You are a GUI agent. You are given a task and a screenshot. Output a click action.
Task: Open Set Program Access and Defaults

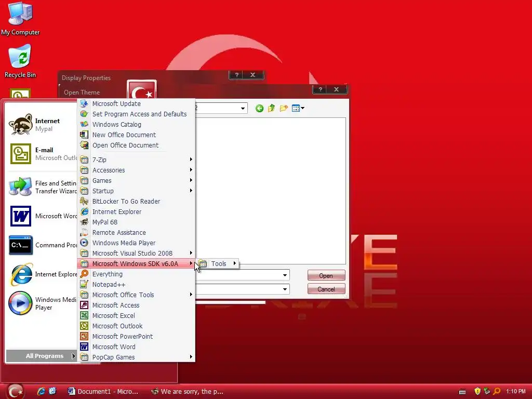coord(137,114)
